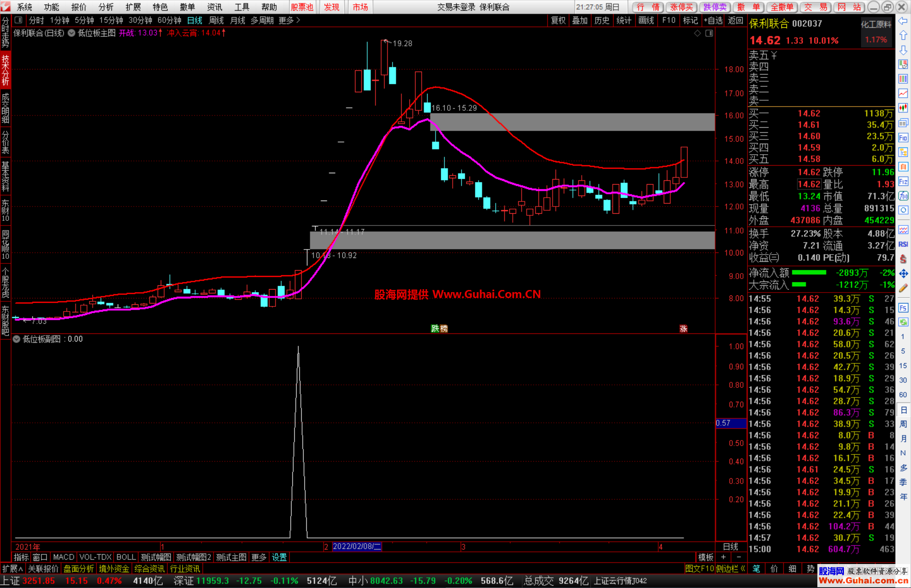Open the f(x) formula manager icon
The width and height of the screenshot is (911, 588).
click(x=903, y=196)
